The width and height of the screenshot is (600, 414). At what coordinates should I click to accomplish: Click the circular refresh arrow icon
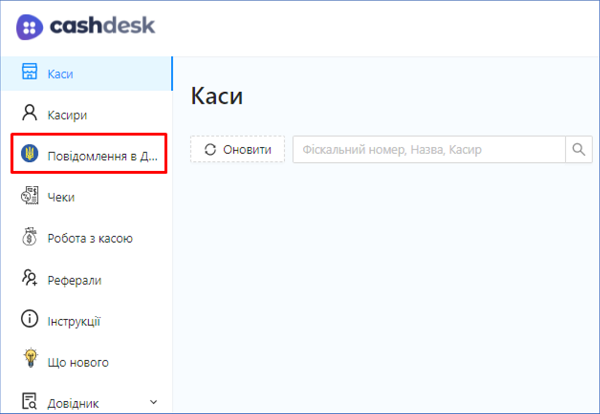pos(209,150)
